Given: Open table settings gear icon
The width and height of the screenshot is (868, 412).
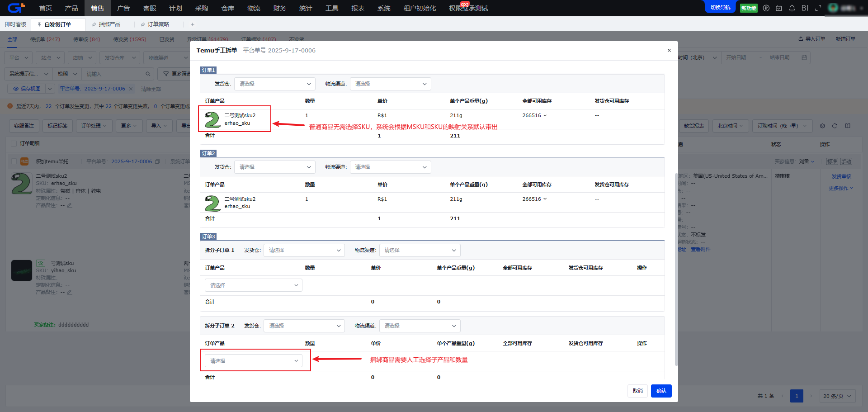Looking at the screenshot, I should (x=822, y=126).
